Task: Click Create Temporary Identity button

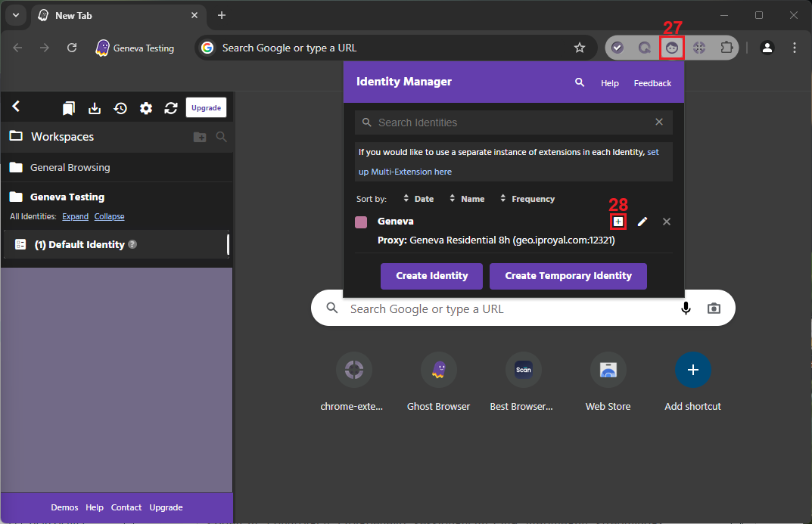Action: (x=568, y=276)
